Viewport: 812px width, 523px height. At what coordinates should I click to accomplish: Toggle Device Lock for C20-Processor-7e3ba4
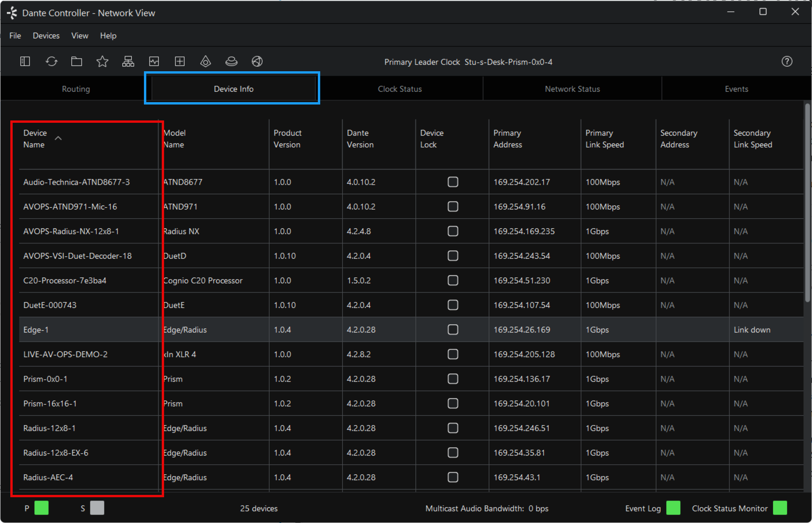coord(453,280)
